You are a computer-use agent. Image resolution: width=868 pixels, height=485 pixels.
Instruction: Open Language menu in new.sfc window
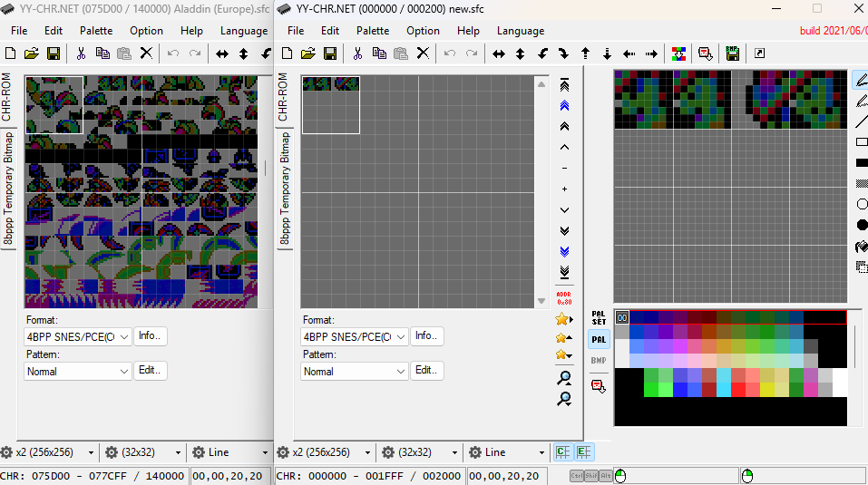click(x=521, y=31)
